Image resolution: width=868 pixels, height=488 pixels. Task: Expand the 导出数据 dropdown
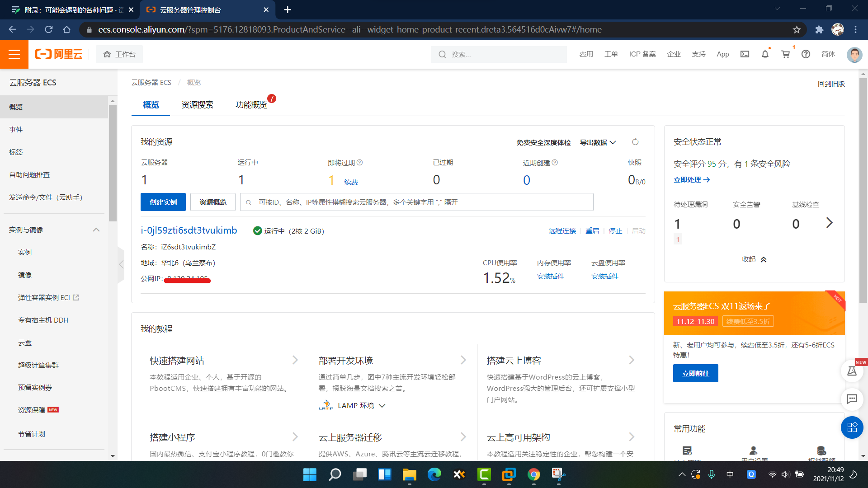(x=598, y=142)
